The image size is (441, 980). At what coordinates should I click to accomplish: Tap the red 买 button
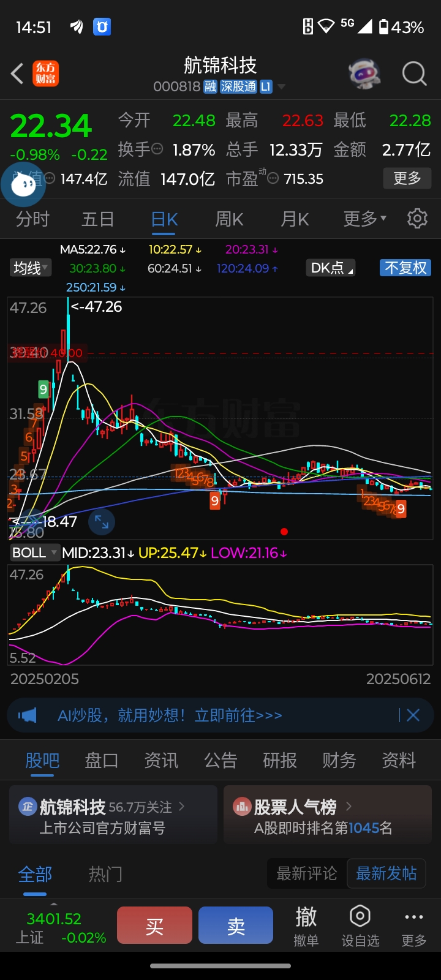tap(154, 925)
